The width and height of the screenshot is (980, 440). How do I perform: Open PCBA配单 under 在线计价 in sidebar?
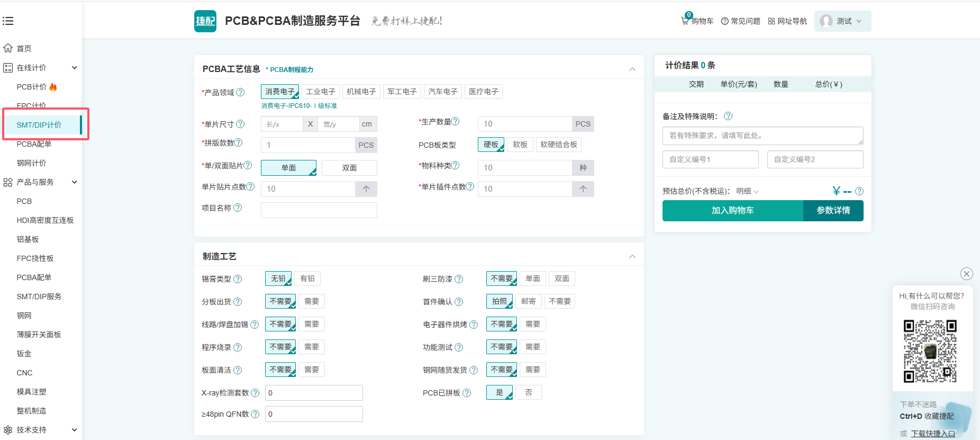pyautogui.click(x=34, y=144)
